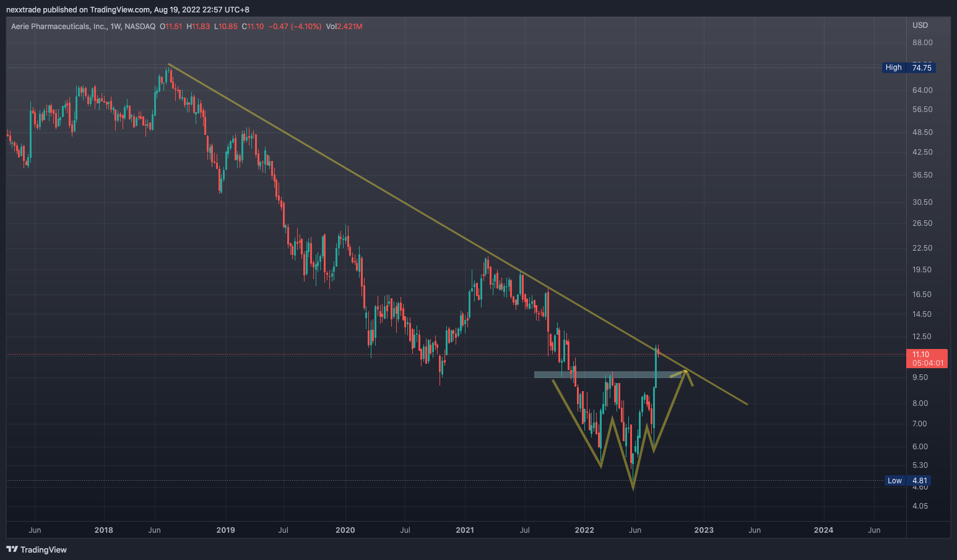Viewport: 957px width, 560px height.
Task: Click the 48.50 price axis label
Action: point(922,132)
